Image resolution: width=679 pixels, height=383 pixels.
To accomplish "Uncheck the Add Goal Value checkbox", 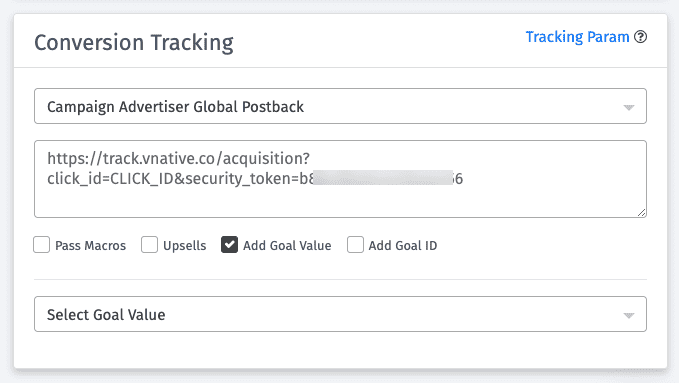I will (230, 245).
